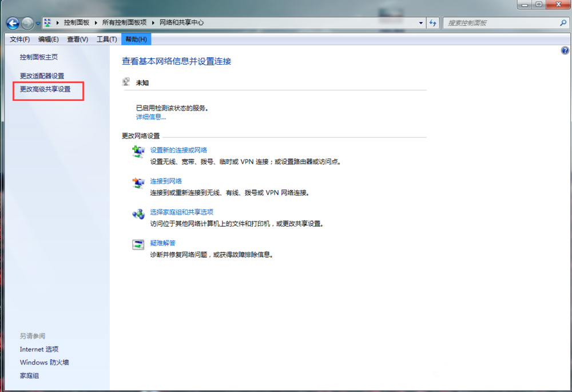
Task: Click the 详细信息... link
Action: [150, 117]
